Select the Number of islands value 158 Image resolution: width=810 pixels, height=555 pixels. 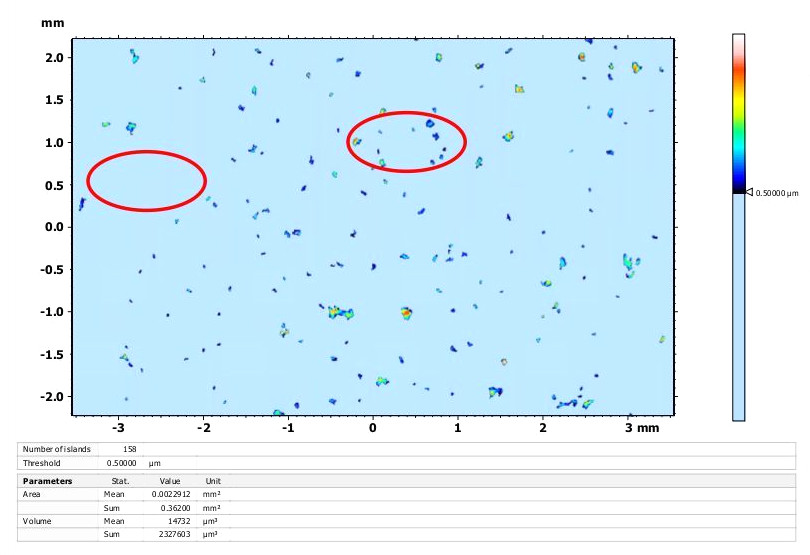coord(131,449)
